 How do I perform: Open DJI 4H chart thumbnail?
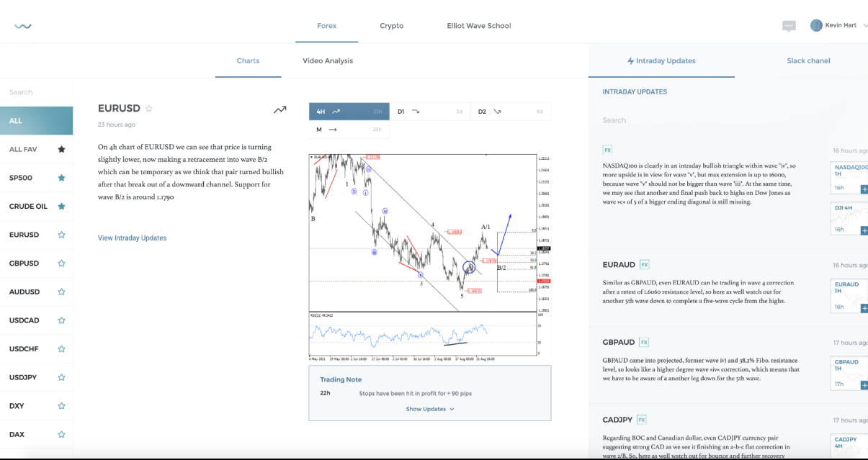[849, 219]
